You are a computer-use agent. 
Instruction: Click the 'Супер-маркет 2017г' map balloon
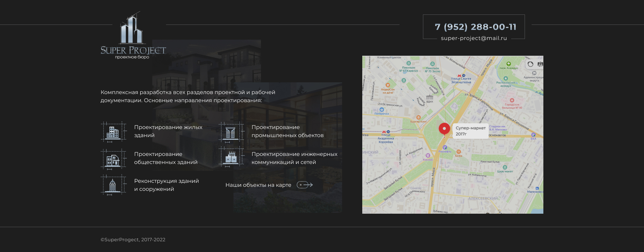pos(471,131)
